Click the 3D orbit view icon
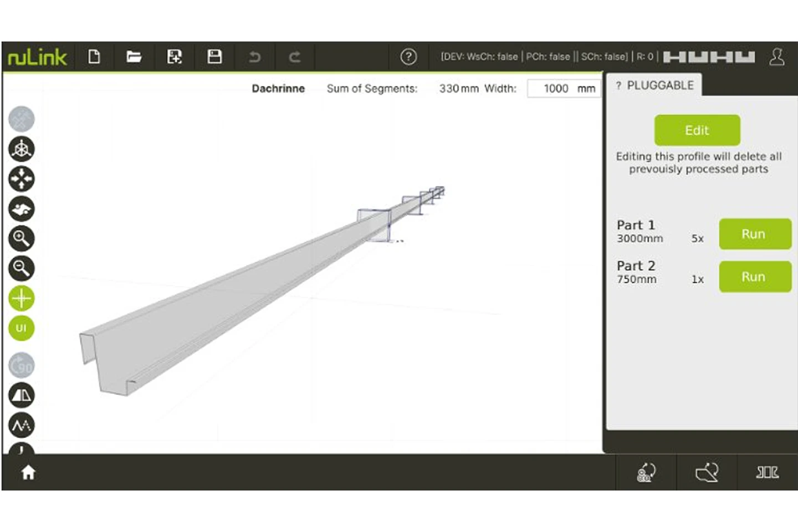This screenshot has height=532, width=798. (x=22, y=149)
